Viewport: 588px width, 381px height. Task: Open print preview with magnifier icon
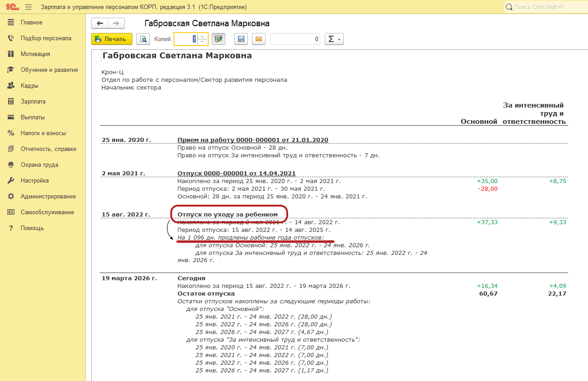[x=143, y=39]
